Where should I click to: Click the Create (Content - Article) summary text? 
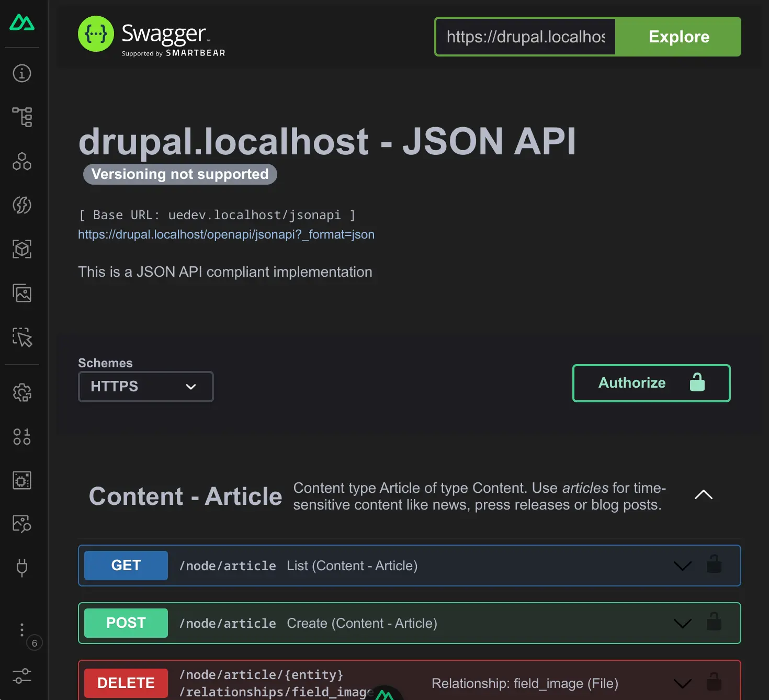(x=362, y=623)
